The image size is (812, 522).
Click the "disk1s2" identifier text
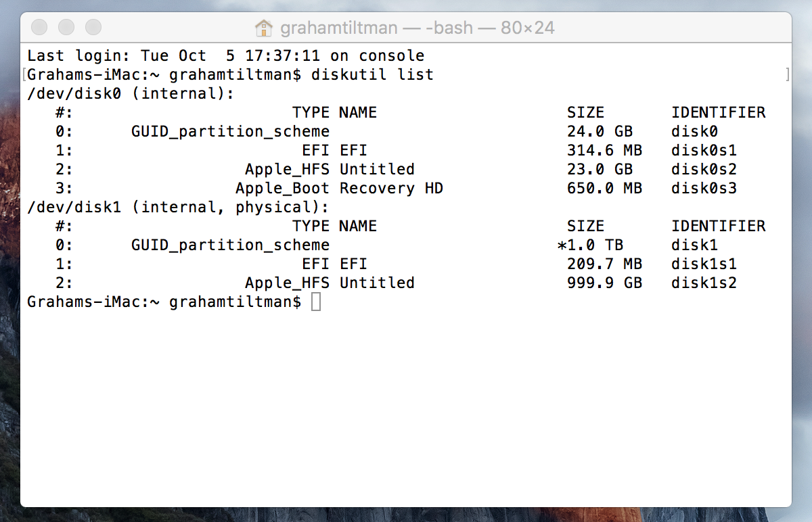pyautogui.click(x=704, y=283)
